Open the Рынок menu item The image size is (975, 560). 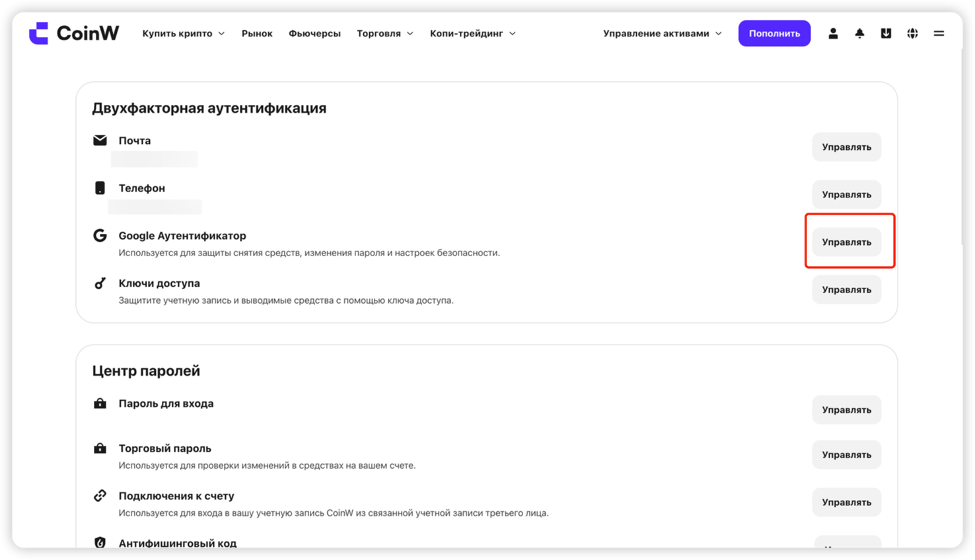coord(257,33)
